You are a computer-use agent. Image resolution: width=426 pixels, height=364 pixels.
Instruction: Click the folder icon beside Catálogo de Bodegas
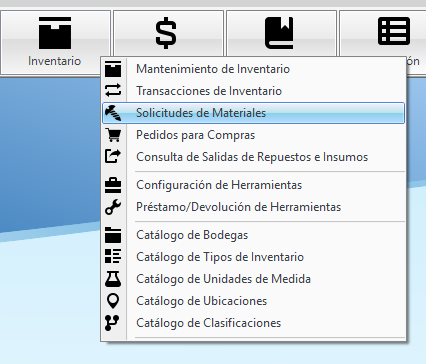click(x=113, y=235)
